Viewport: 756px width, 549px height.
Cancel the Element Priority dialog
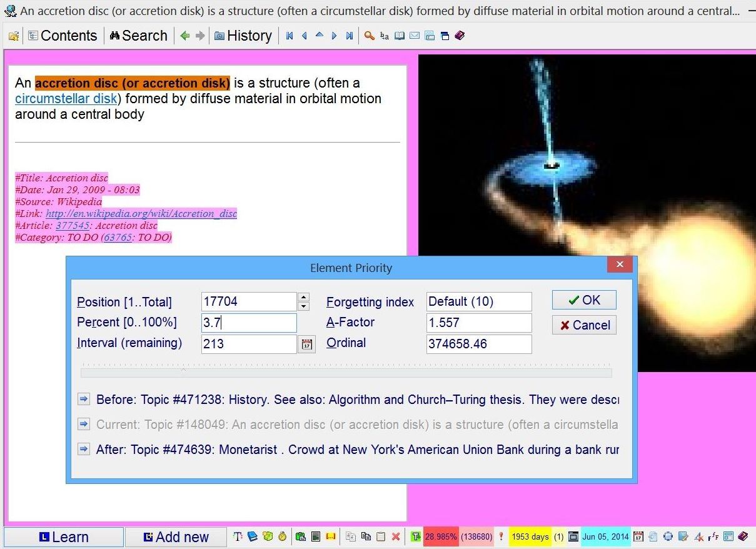tap(584, 325)
